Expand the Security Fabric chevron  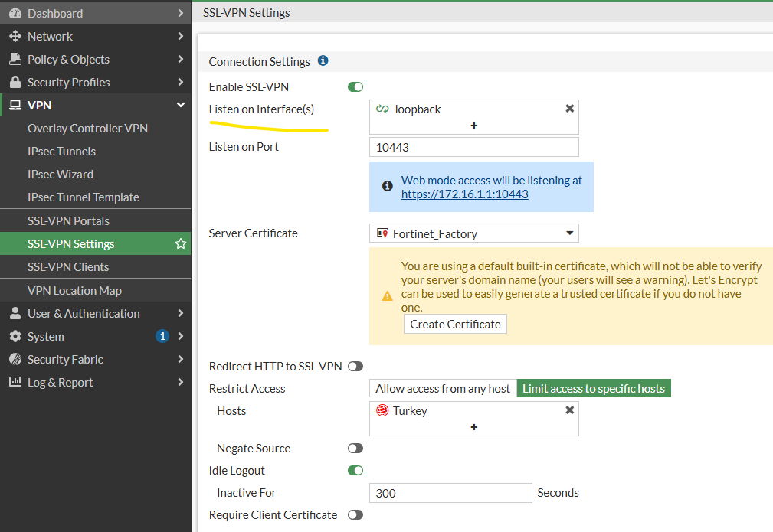181,359
